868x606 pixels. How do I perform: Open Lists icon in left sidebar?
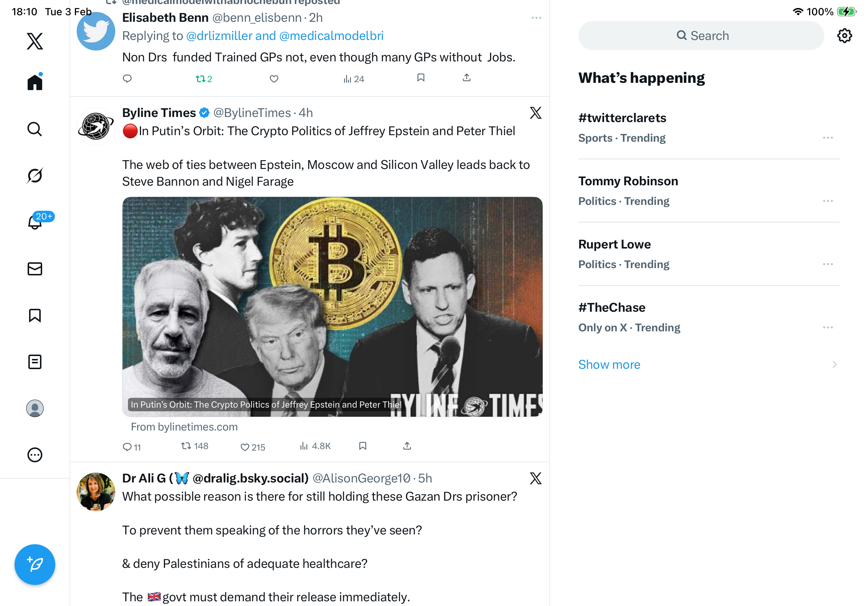(x=35, y=362)
